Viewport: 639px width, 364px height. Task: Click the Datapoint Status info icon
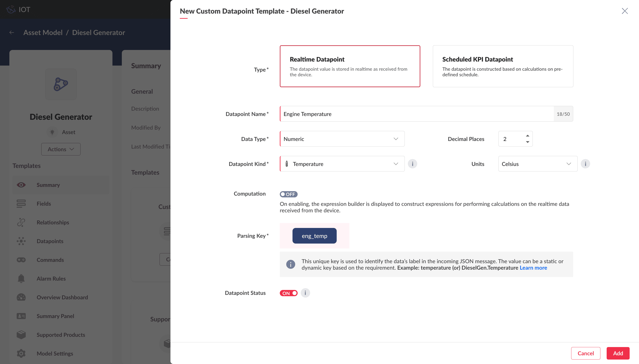(x=305, y=293)
